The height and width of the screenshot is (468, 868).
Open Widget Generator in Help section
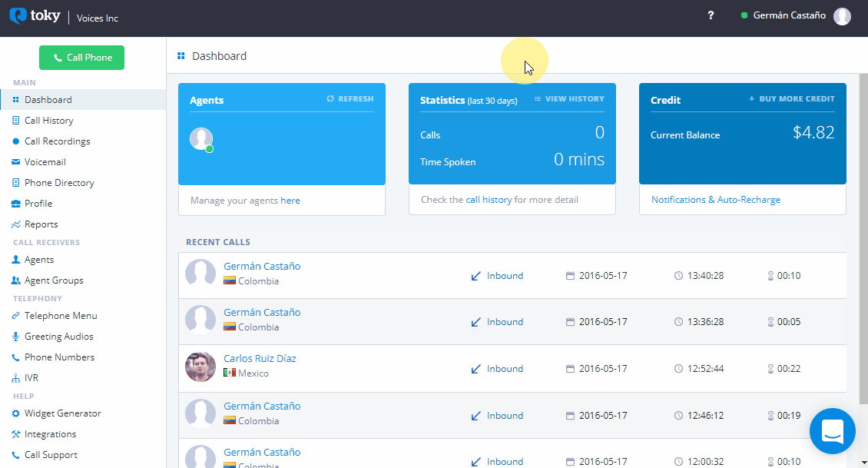coord(62,413)
